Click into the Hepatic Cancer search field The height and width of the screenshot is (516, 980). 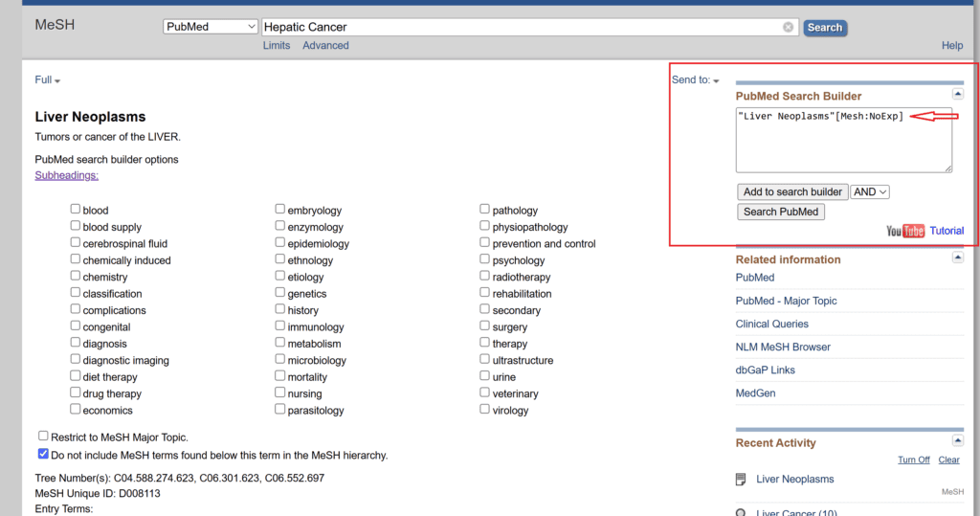point(530,27)
